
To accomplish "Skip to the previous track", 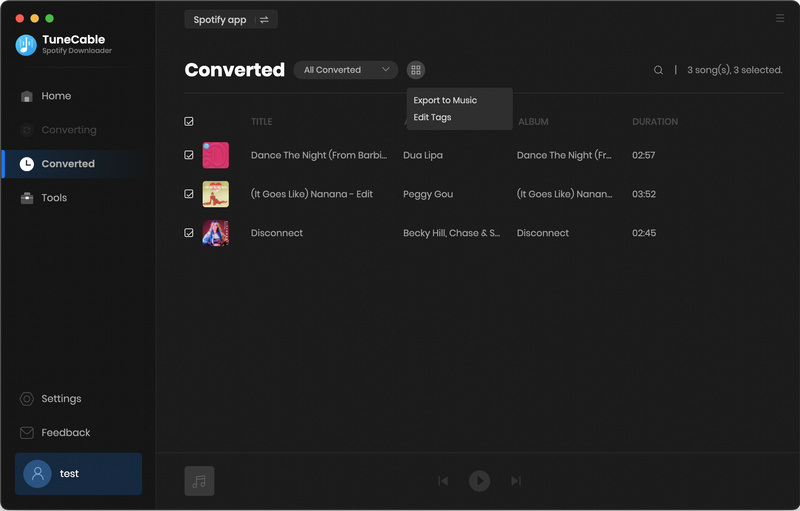I will pyautogui.click(x=443, y=481).
